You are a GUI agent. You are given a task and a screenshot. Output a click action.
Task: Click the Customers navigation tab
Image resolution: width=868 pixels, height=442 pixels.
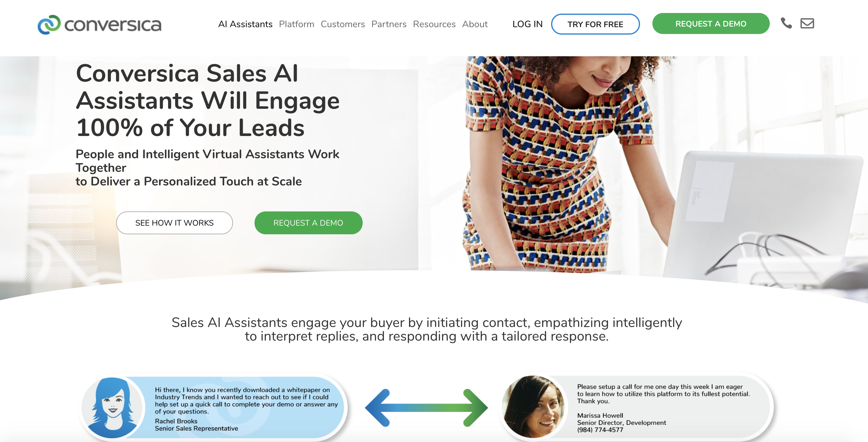[343, 24]
